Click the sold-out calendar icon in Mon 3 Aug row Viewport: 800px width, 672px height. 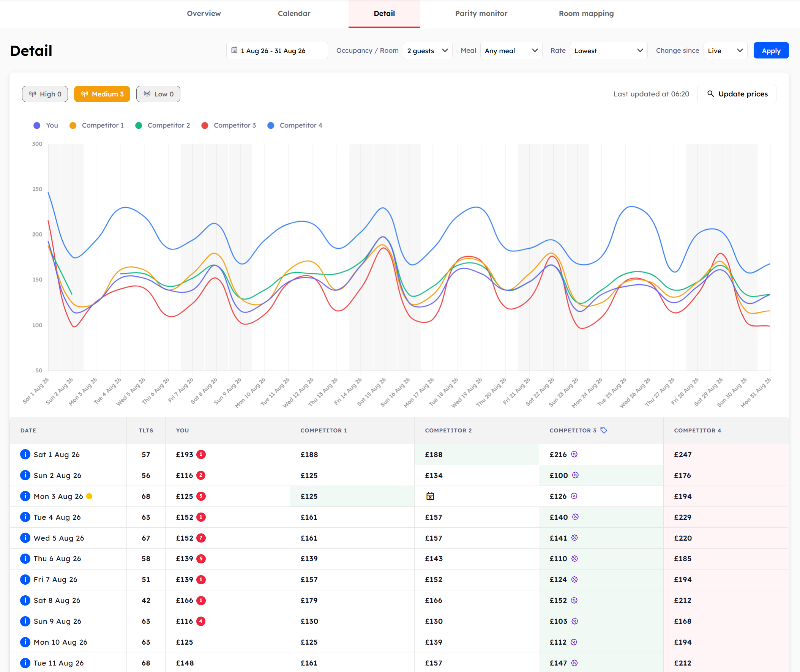click(x=430, y=496)
